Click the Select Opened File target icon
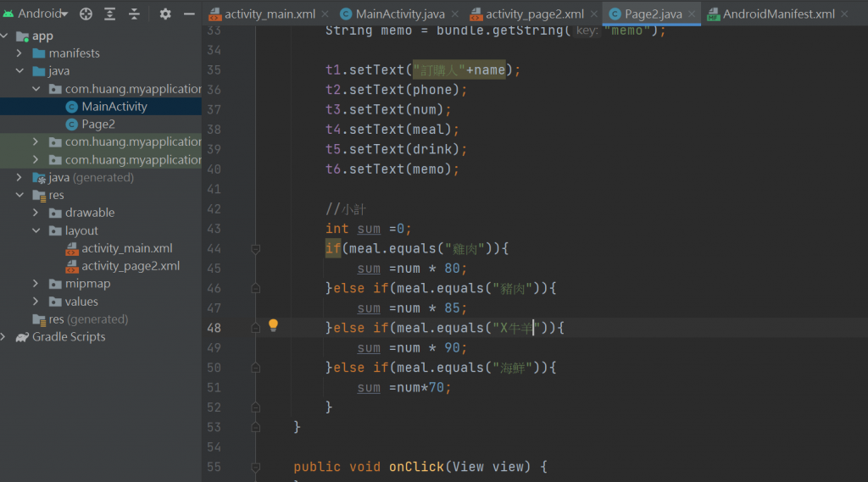868x482 pixels. (86, 14)
